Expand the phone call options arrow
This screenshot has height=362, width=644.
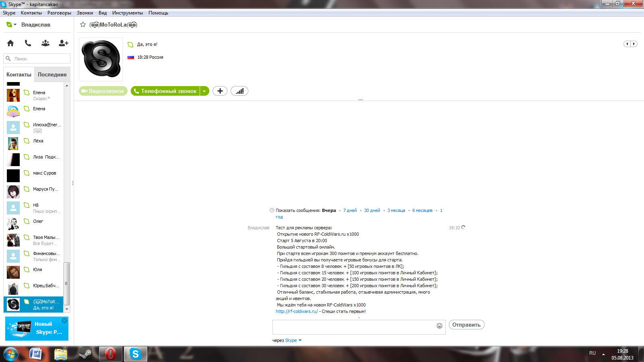tap(204, 91)
